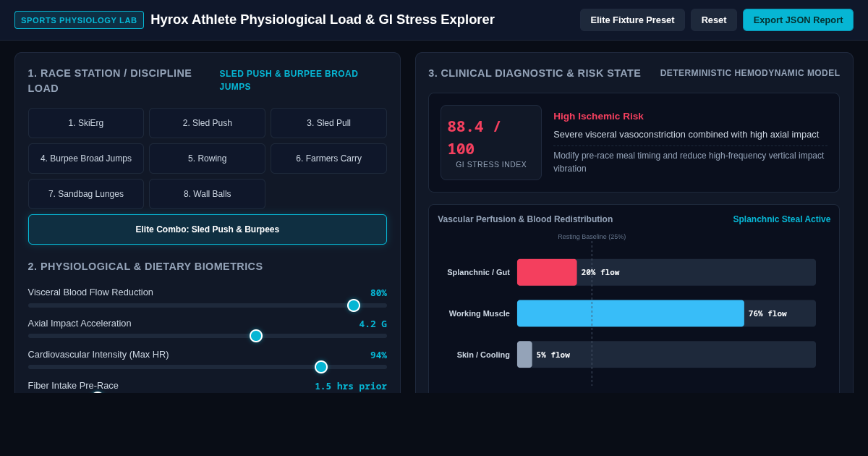This screenshot has height=456, width=868.
Task: Click the GI STRESS INDEX caption
Action: (491, 164)
